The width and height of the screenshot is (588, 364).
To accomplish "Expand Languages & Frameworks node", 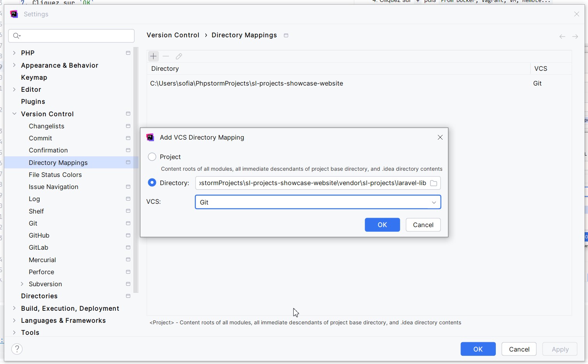I will click(14, 320).
